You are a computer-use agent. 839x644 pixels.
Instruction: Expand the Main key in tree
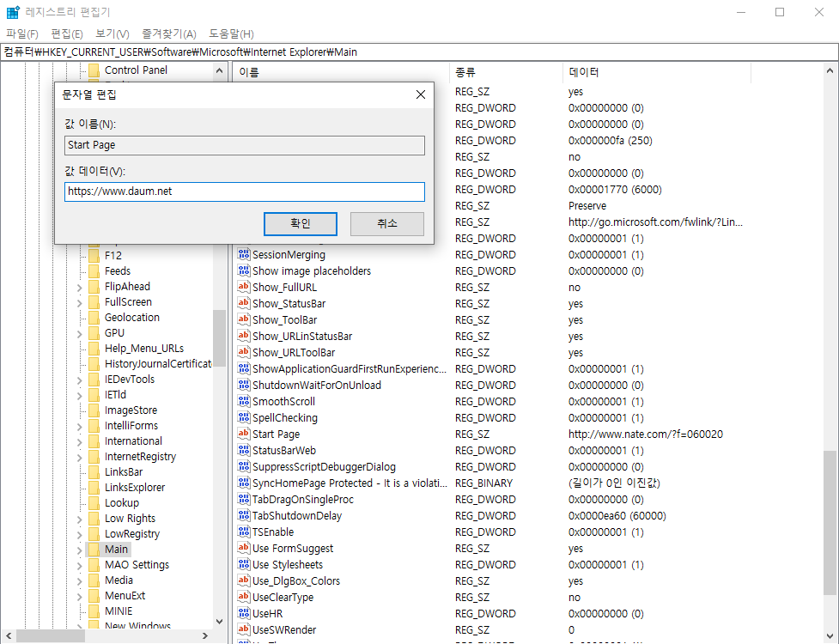tap(79, 550)
